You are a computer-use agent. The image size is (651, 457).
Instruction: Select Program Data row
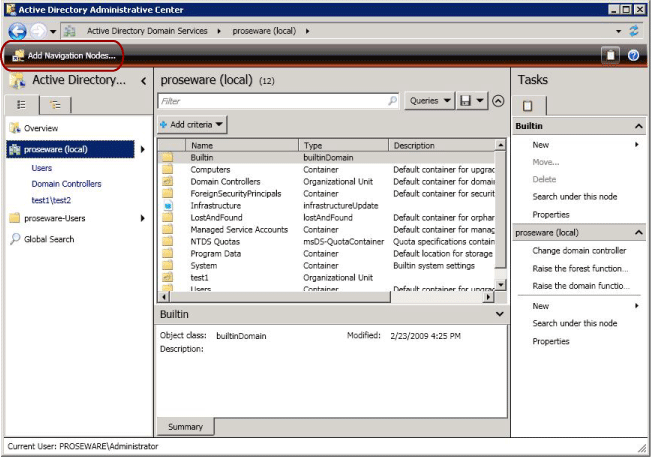click(x=326, y=254)
